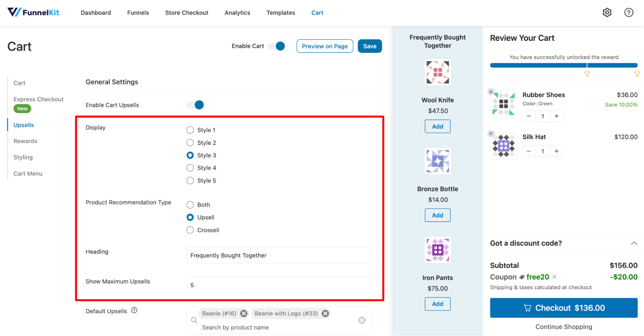Toggle the Enable Cart Upsells switch

coord(196,105)
